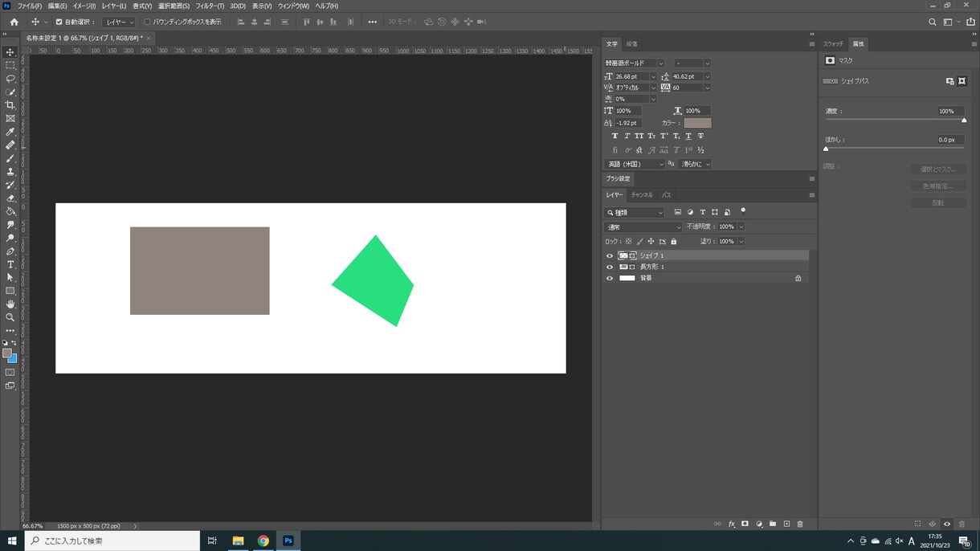This screenshot has width=980, height=551.
Task: Toggle the layer filter on/off switch
Action: 743,211
